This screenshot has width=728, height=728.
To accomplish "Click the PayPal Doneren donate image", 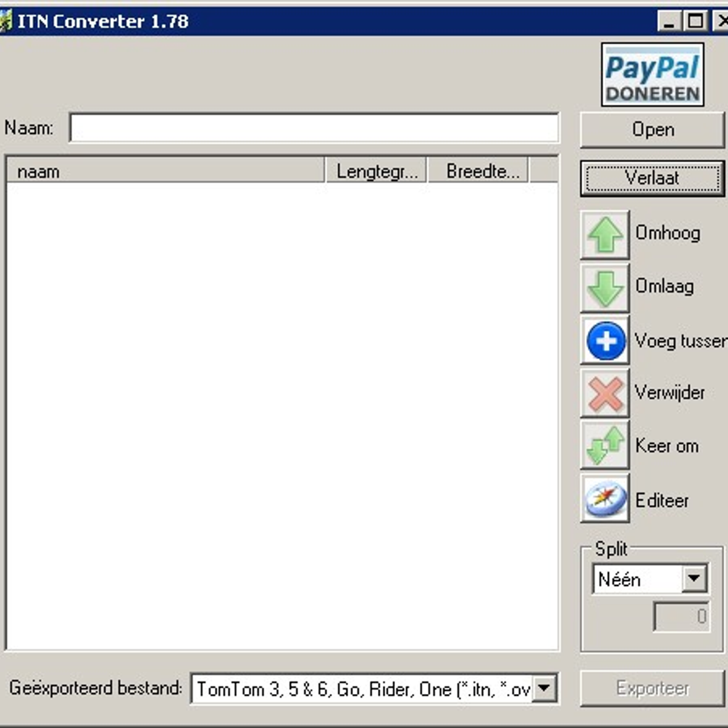I will (x=652, y=75).
